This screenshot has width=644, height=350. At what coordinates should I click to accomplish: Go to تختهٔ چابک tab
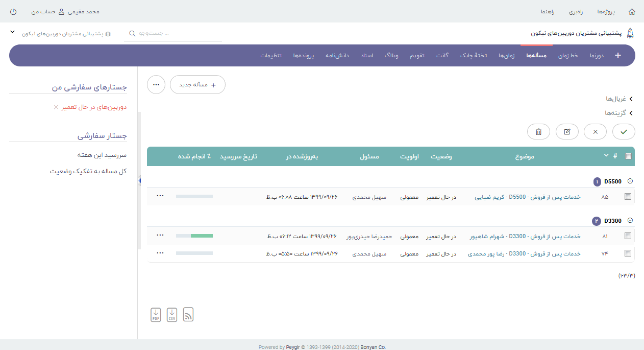tap(474, 55)
